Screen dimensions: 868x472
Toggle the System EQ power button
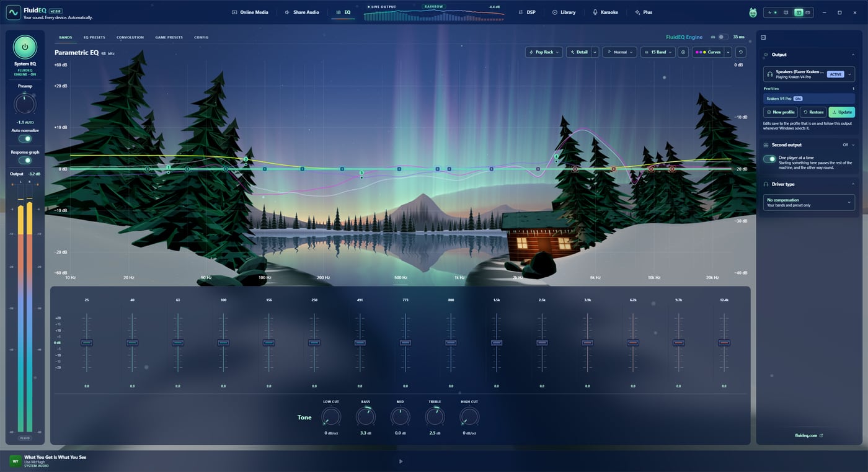[25, 47]
